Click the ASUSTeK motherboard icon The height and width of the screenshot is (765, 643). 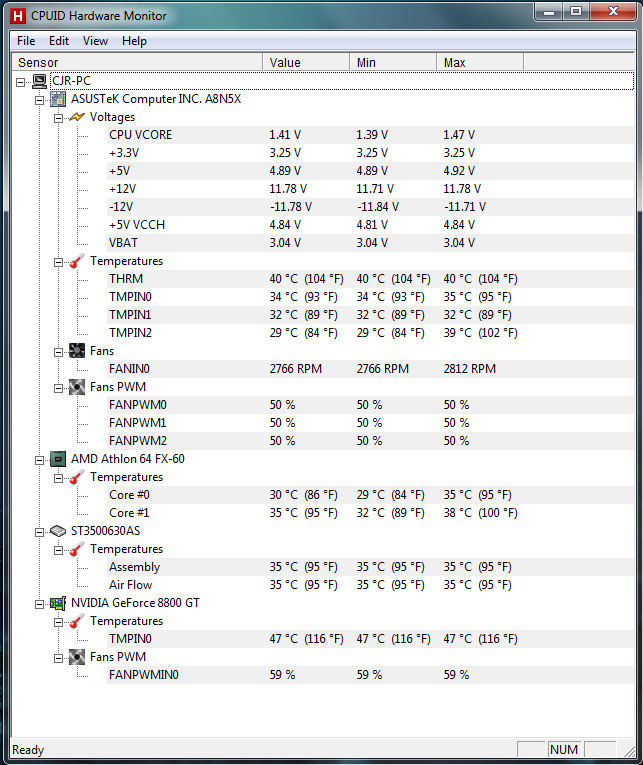[x=58, y=99]
